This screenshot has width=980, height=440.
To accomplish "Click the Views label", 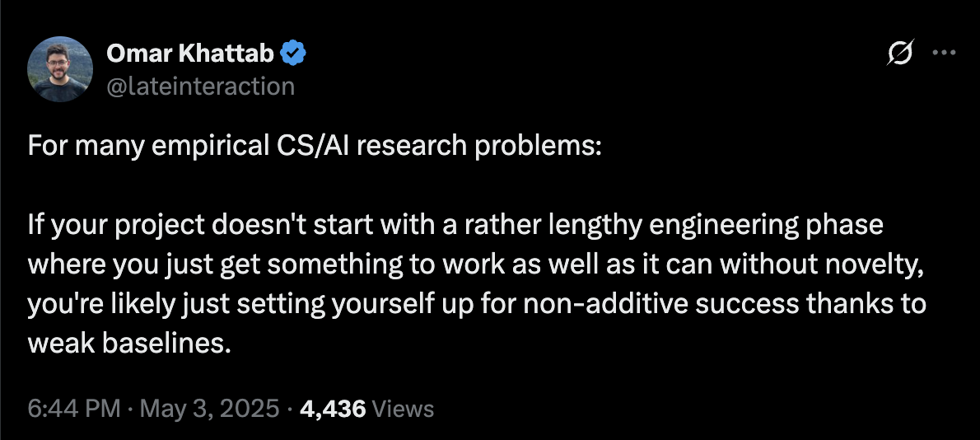I will (x=403, y=410).
